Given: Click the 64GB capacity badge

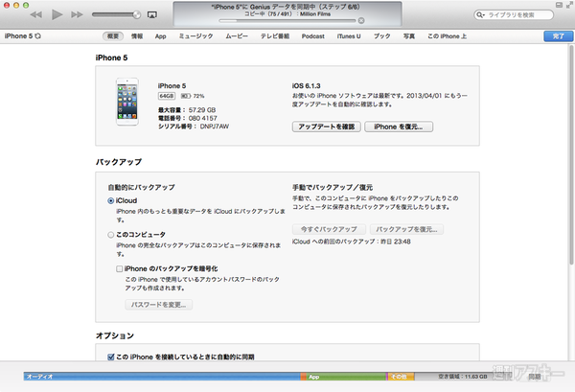Looking at the screenshot, I should [167, 96].
